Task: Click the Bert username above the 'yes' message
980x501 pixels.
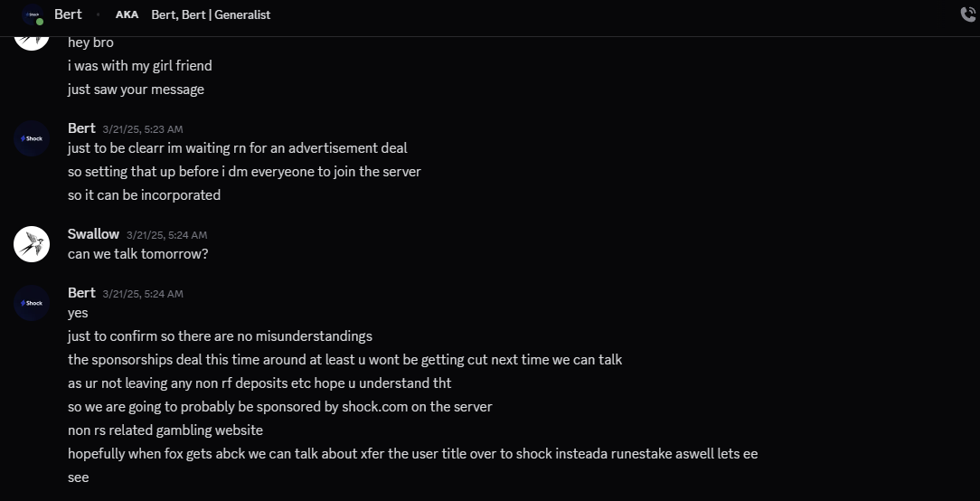Action: tap(81, 293)
